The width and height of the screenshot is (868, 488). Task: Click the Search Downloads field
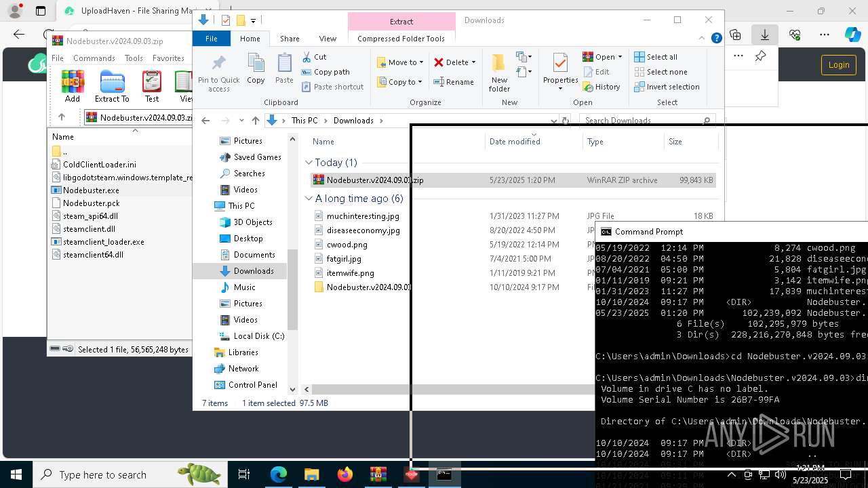[x=647, y=121]
